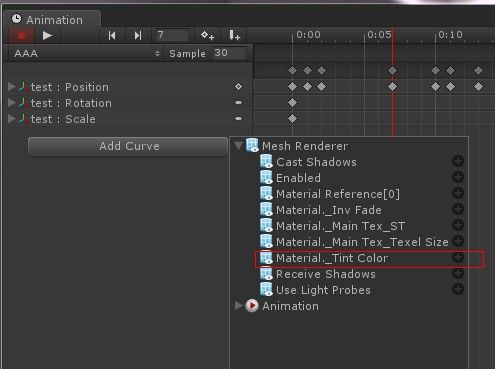Screen dimensions: 495x369
Task: Click the keyframe diamond button for Position
Action: [238, 87]
